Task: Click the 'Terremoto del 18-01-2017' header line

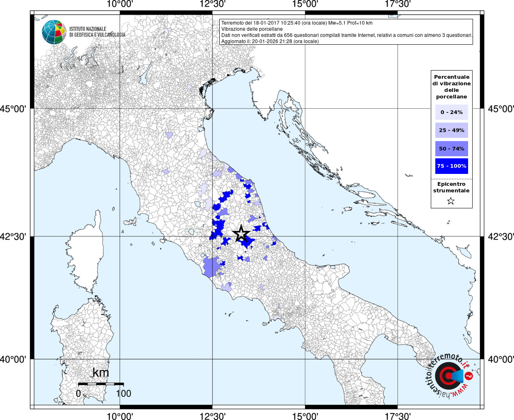Action: (297, 23)
